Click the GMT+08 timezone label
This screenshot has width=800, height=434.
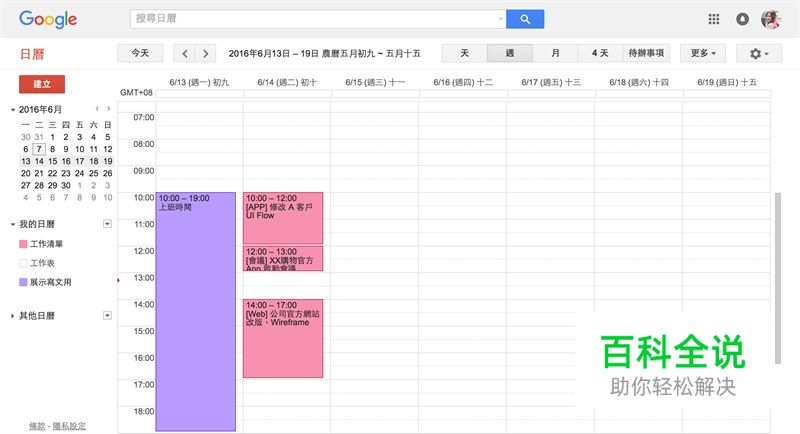pos(136,92)
